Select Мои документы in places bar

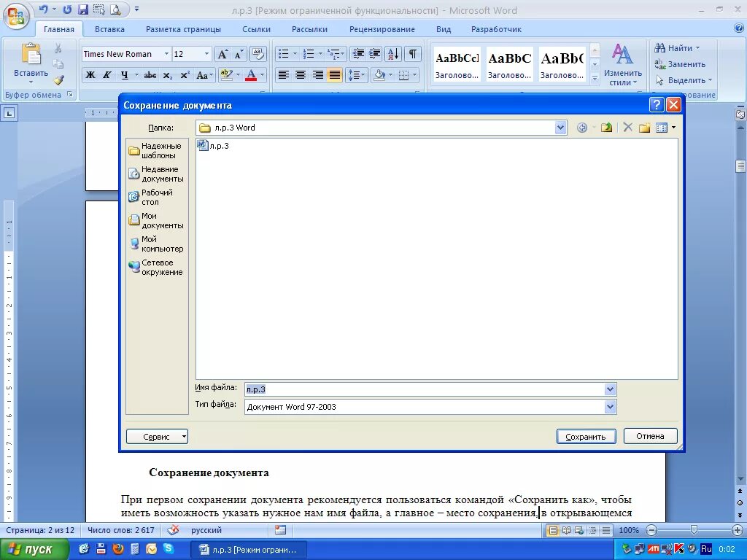(157, 220)
